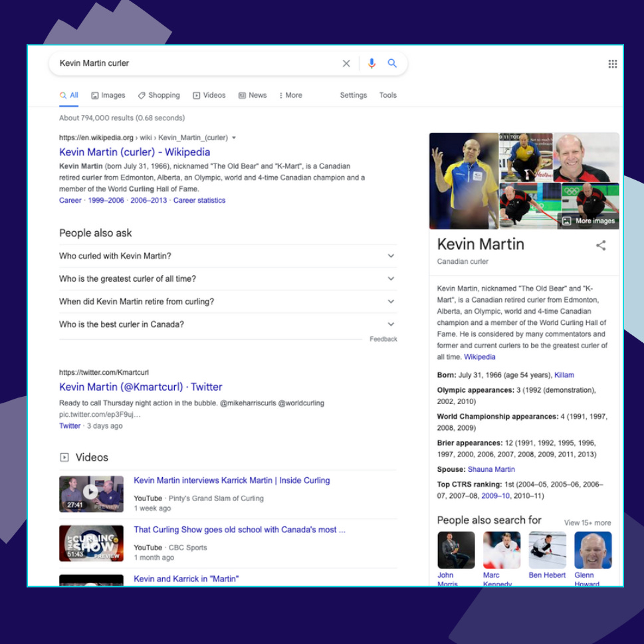Follow the 2006–2013 sitelink
644x644 pixels.
[x=149, y=201]
